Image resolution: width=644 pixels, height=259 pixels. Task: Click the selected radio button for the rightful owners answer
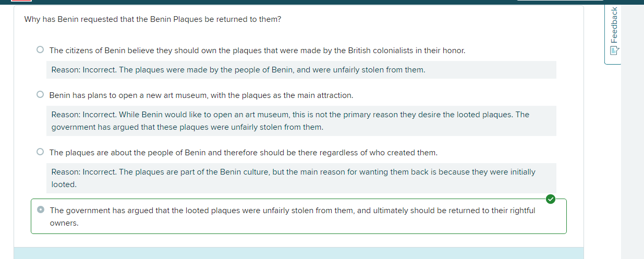pos(41,210)
